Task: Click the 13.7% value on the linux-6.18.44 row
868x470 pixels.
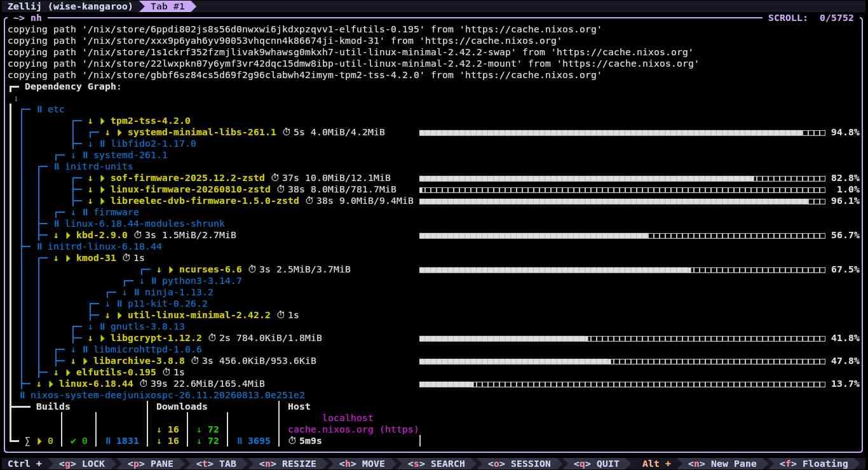Action: [x=845, y=384]
